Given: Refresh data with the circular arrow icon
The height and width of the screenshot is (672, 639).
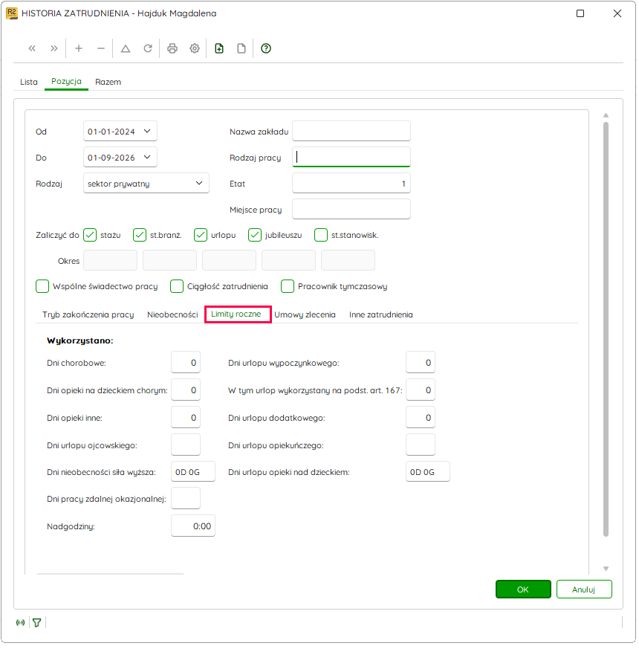Looking at the screenshot, I should click(x=148, y=48).
